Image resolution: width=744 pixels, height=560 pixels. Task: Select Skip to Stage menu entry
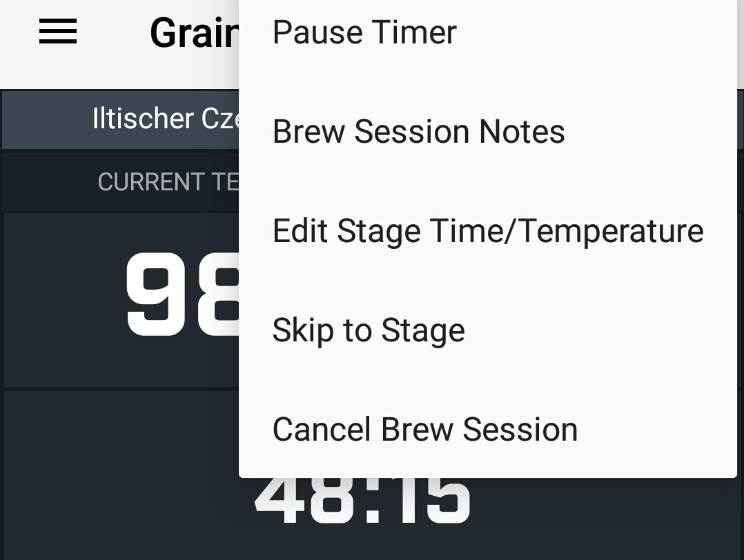(369, 330)
